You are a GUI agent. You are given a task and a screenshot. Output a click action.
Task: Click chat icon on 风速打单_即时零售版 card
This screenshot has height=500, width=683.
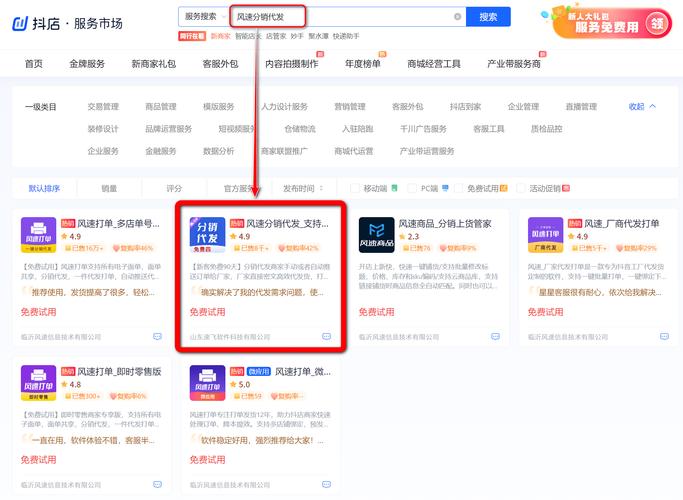pyautogui.click(x=157, y=485)
